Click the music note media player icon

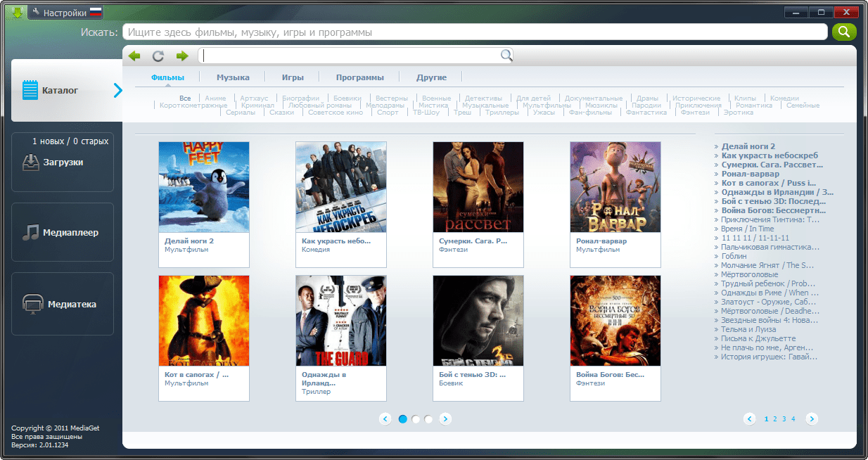click(x=30, y=233)
